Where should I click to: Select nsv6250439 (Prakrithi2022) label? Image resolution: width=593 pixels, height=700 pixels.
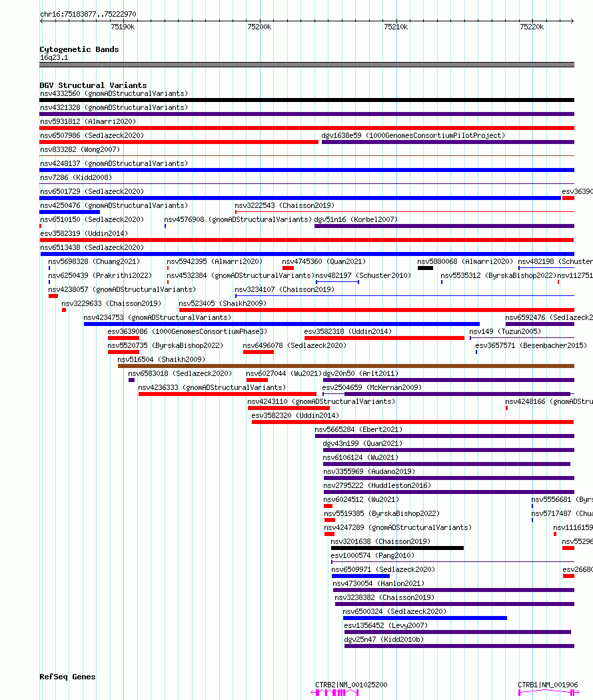100,276
